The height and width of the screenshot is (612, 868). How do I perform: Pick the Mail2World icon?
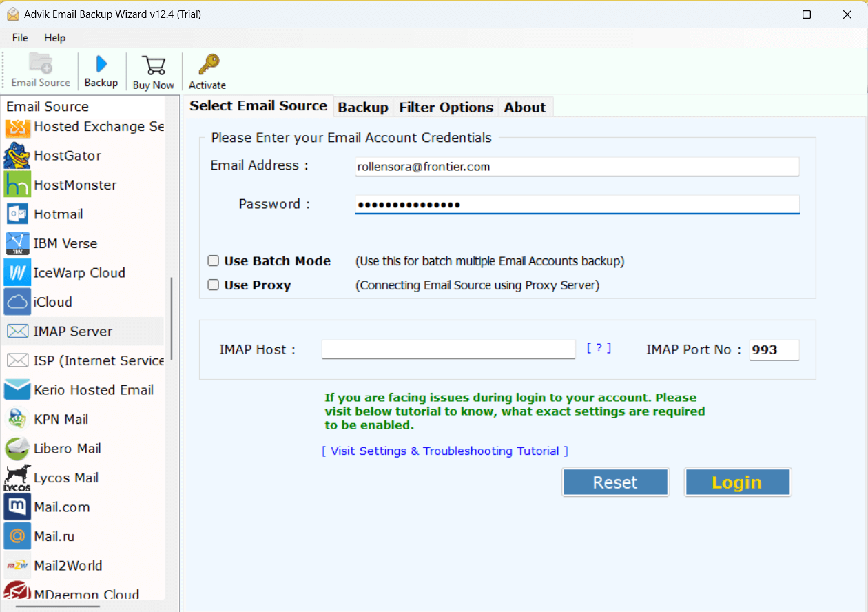[17, 566]
